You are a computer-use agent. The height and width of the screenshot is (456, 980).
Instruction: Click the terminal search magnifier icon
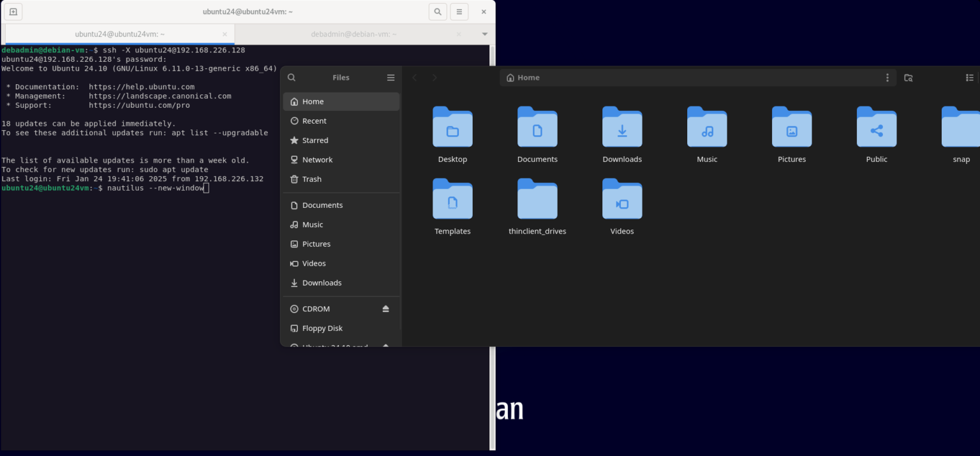click(438, 11)
